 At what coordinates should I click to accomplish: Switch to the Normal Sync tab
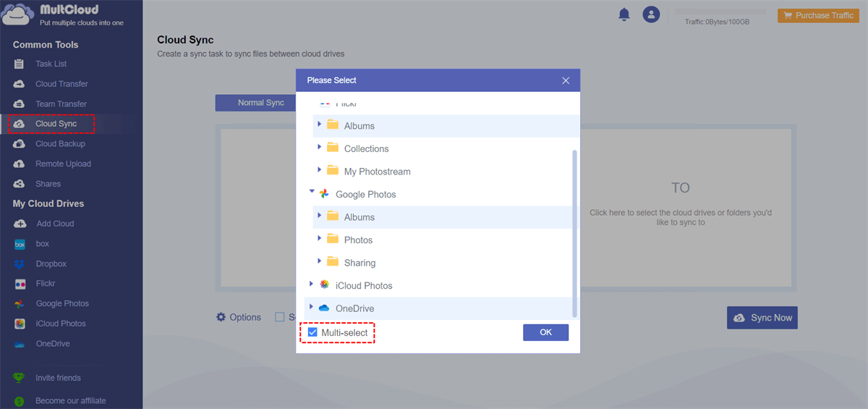pyautogui.click(x=260, y=103)
